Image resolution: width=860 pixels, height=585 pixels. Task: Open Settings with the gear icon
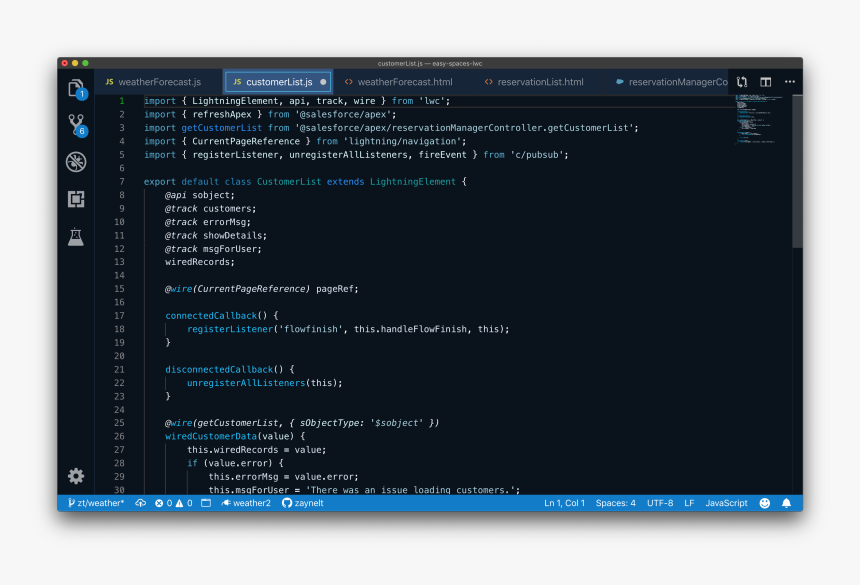pos(76,477)
